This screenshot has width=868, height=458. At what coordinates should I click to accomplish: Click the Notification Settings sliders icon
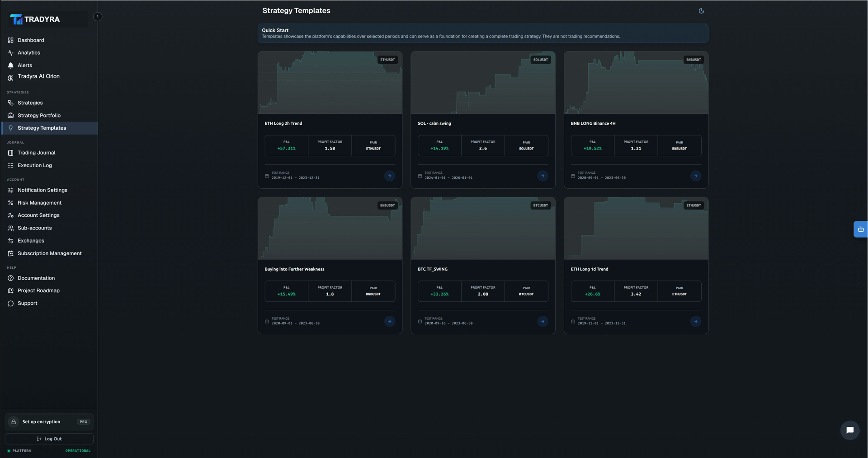[10, 190]
